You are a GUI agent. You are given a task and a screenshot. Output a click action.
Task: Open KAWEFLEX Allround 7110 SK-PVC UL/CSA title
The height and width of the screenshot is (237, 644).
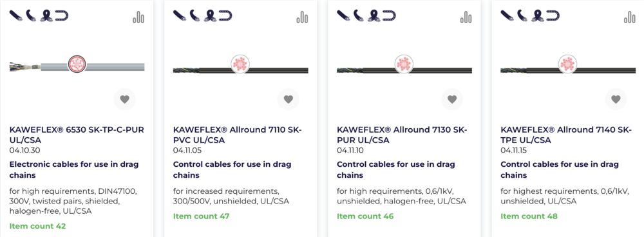point(238,135)
